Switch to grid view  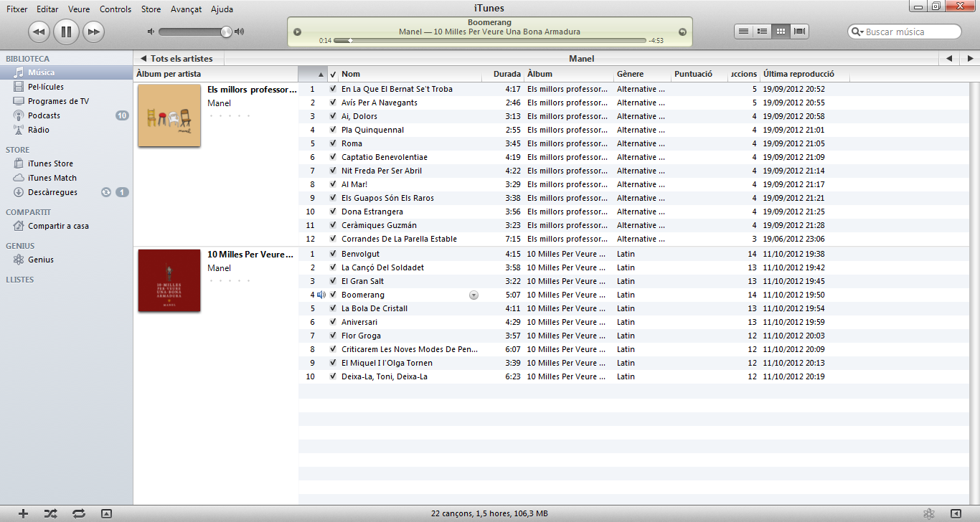point(781,32)
